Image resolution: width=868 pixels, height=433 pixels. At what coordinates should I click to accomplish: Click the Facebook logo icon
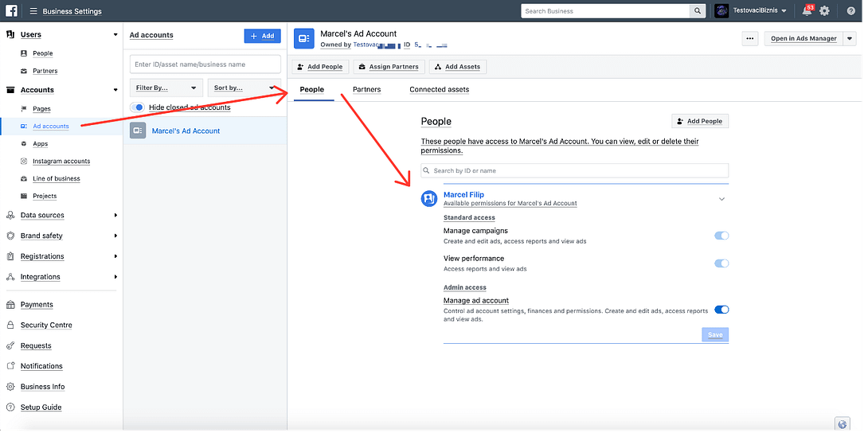tap(11, 10)
